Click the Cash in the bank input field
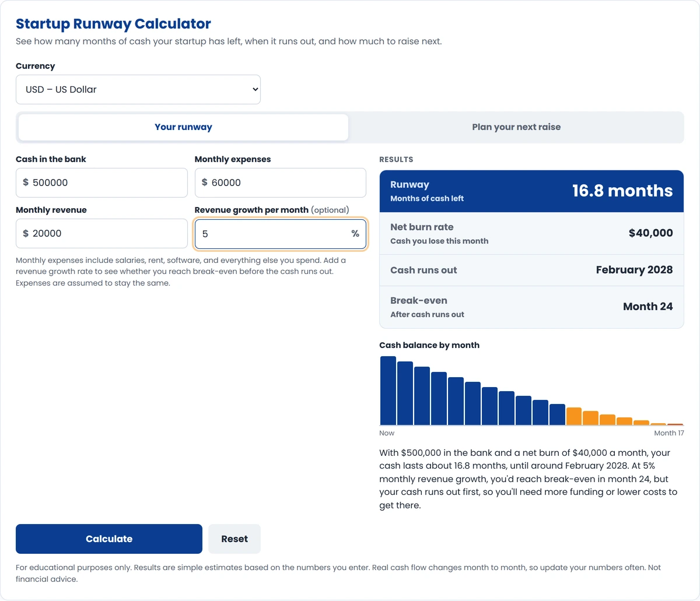Screen dimensions: 700x601 (101, 182)
